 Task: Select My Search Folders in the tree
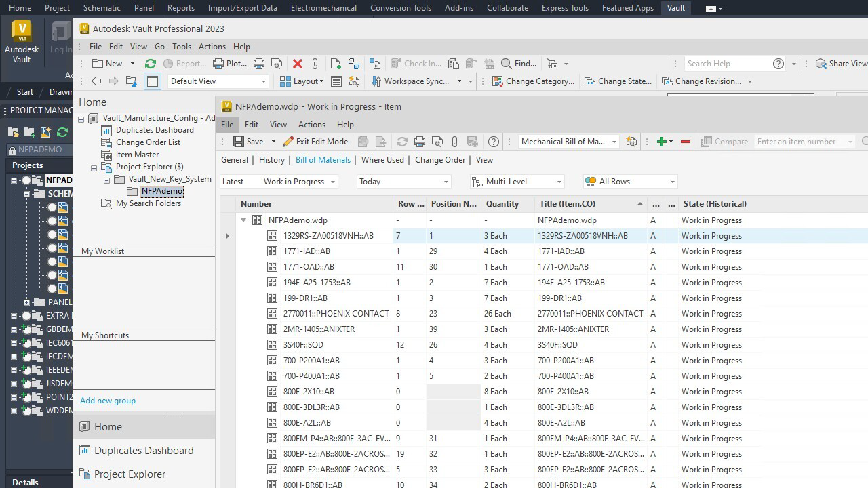coord(149,203)
